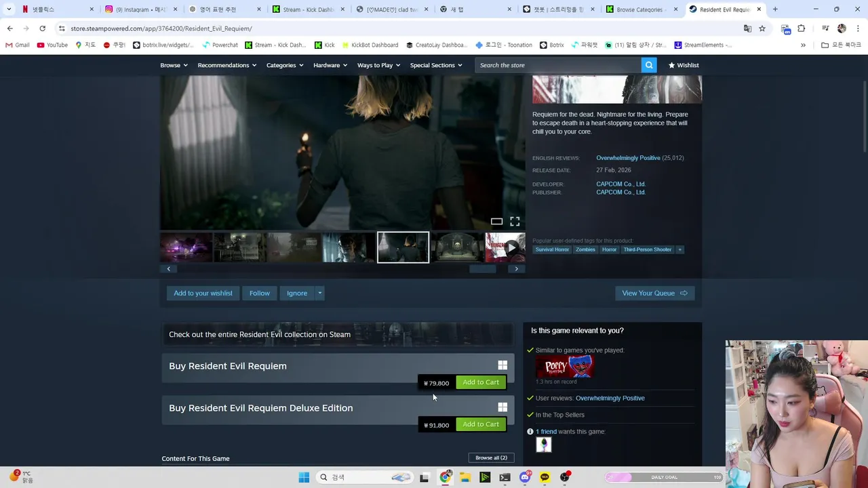Image resolution: width=868 pixels, height=488 pixels.
Task: Click the Zombies tag
Action: point(585,249)
